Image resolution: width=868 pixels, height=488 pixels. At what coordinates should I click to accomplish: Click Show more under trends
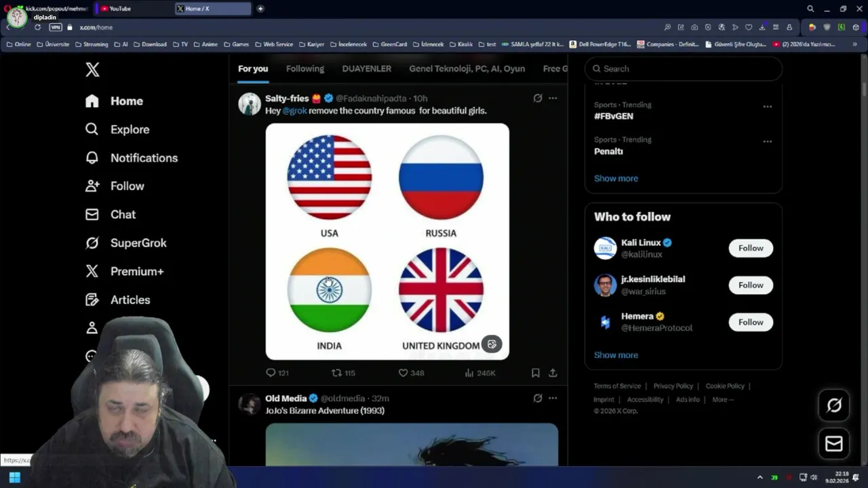(x=616, y=178)
